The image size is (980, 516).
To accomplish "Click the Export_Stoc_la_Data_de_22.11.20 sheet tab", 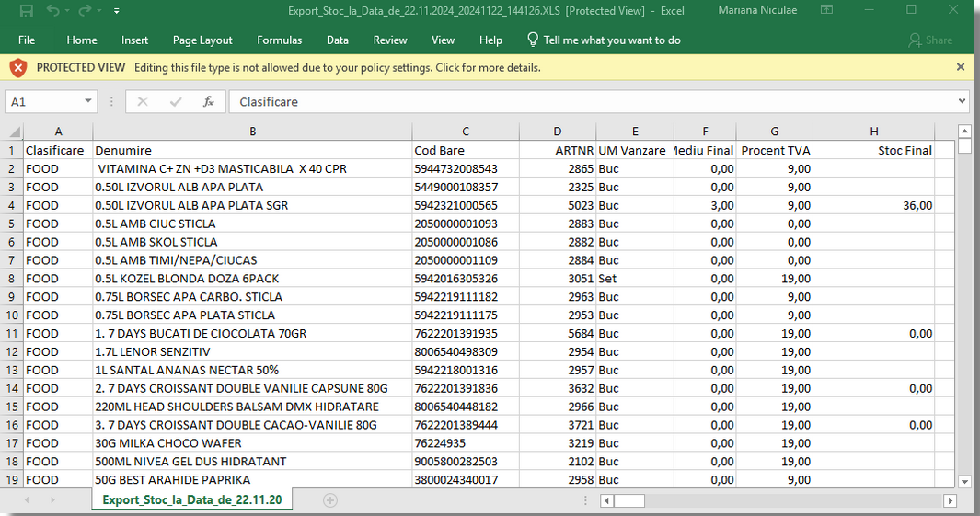I will [x=192, y=499].
